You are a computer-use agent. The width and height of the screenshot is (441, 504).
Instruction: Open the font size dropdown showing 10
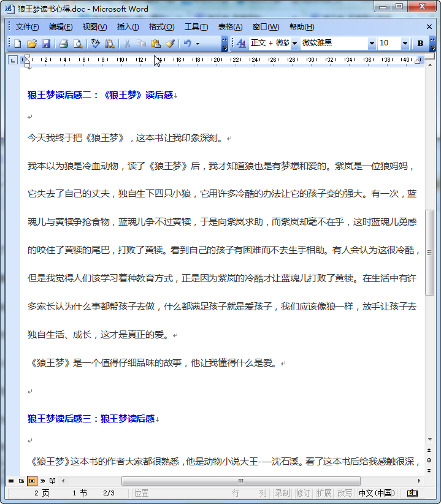coord(405,44)
